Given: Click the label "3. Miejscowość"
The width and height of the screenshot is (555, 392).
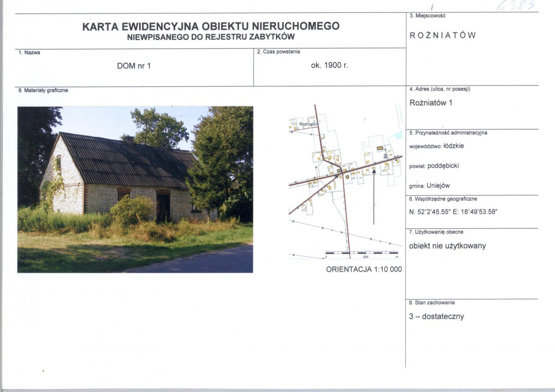Looking at the screenshot, I should coord(427,16).
